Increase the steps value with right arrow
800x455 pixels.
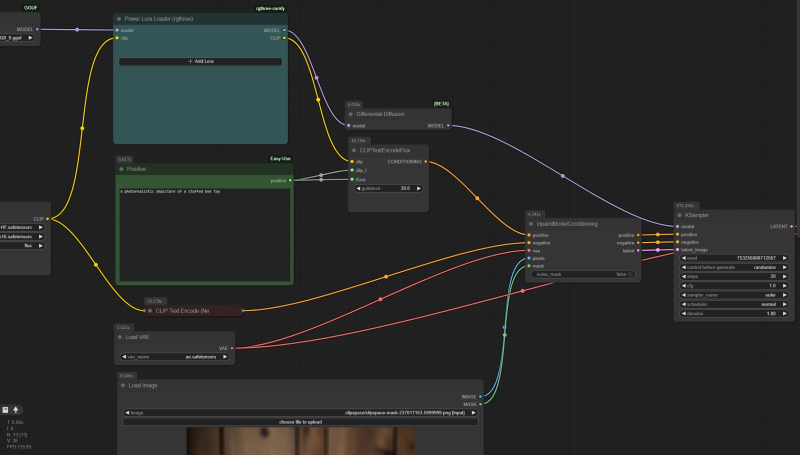(784, 275)
